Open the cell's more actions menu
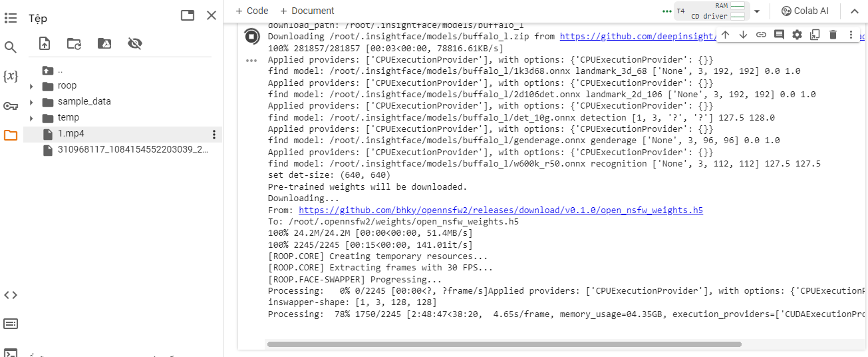The image size is (868, 357). point(851,35)
